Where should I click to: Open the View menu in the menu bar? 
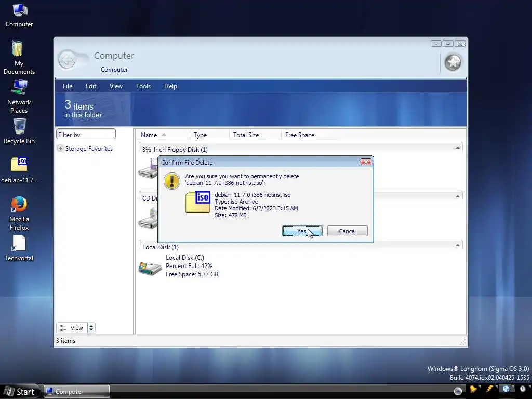(116, 86)
